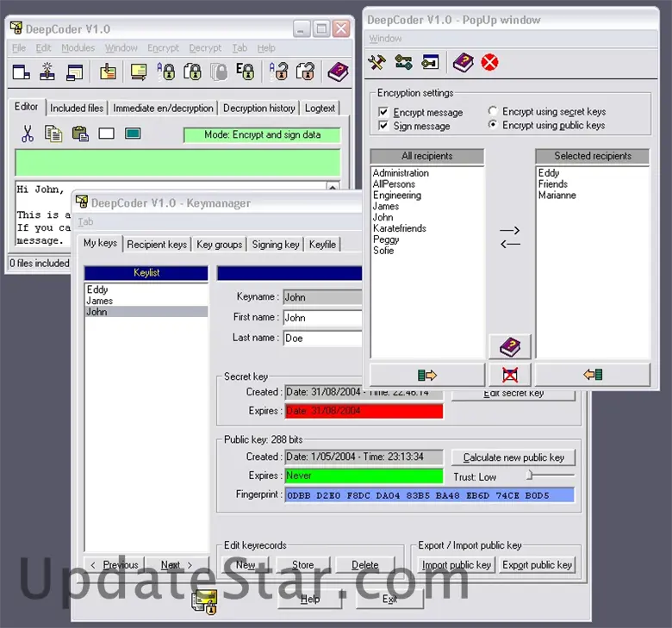The image size is (672, 628).
Task: Adjust the Trust level slider
Action: 530,475
